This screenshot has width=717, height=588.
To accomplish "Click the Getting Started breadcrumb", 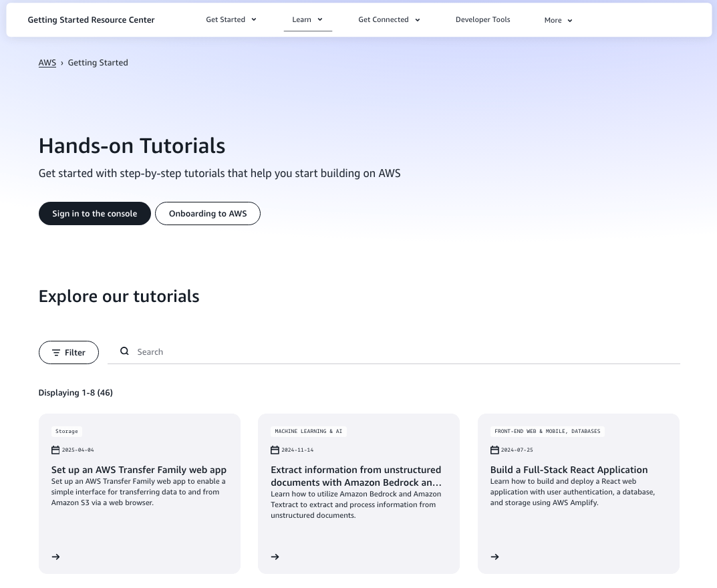I will 98,63.
